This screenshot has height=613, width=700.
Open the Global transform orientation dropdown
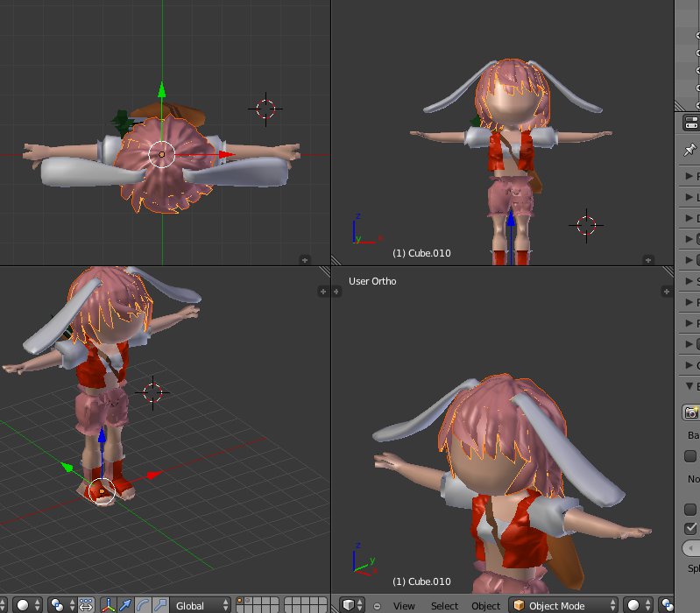(x=200, y=605)
